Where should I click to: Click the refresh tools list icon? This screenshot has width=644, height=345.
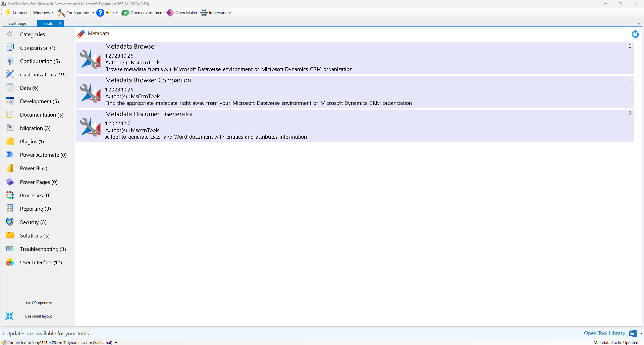[x=635, y=34]
